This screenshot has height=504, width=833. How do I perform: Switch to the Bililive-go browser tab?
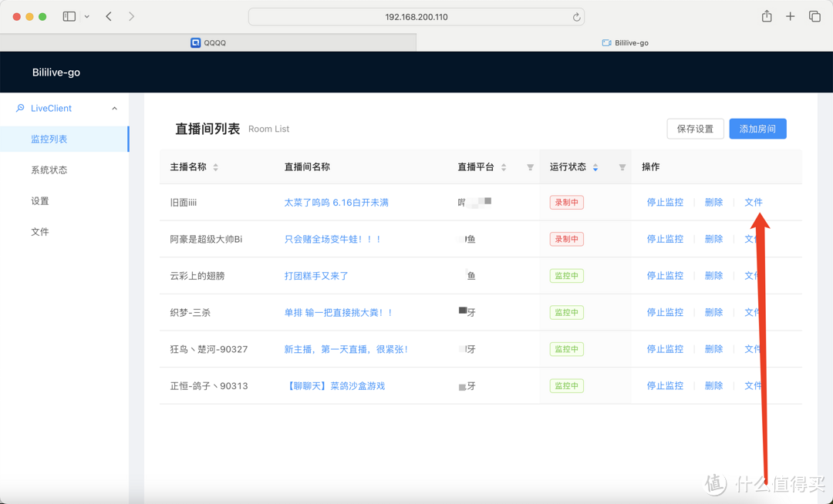pyautogui.click(x=625, y=42)
